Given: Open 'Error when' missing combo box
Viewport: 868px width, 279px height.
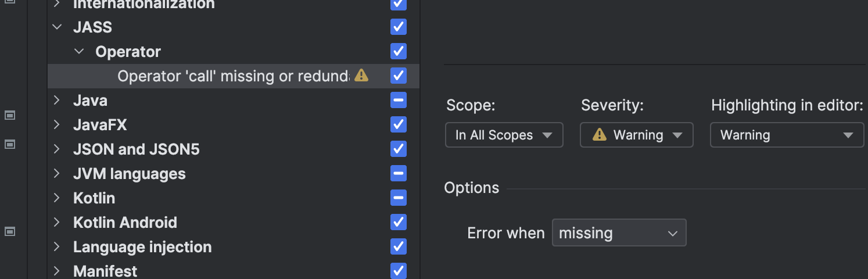Looking at the screenshot, I should click(619, 233).
